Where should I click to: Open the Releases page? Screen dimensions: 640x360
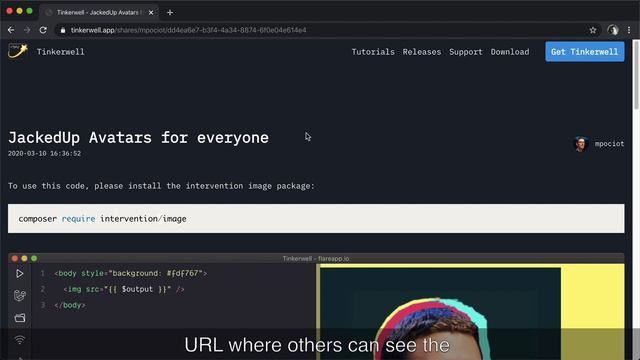422,52
